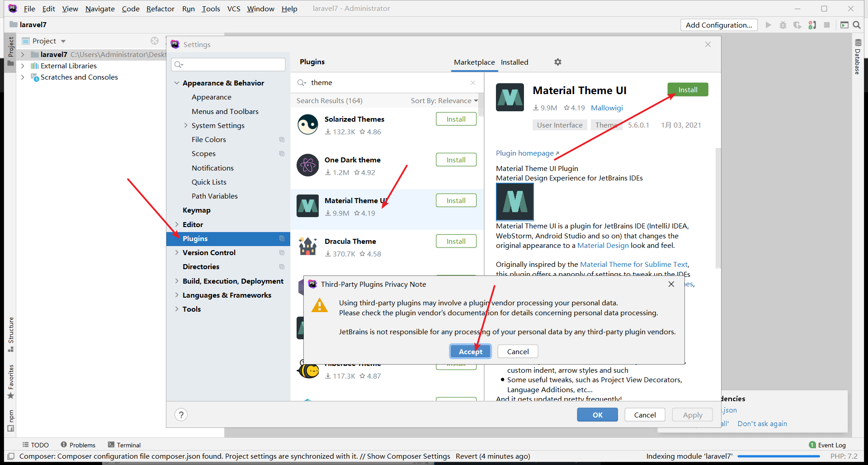Screen dimensions: 868x465
Task: Click the Settings search field
Action: pos(228,64)
